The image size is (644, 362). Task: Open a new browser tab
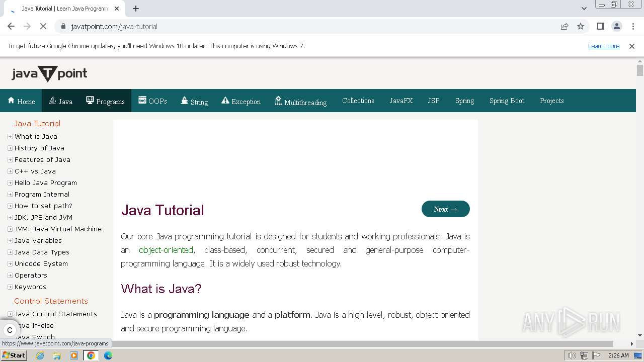point(136,9)
